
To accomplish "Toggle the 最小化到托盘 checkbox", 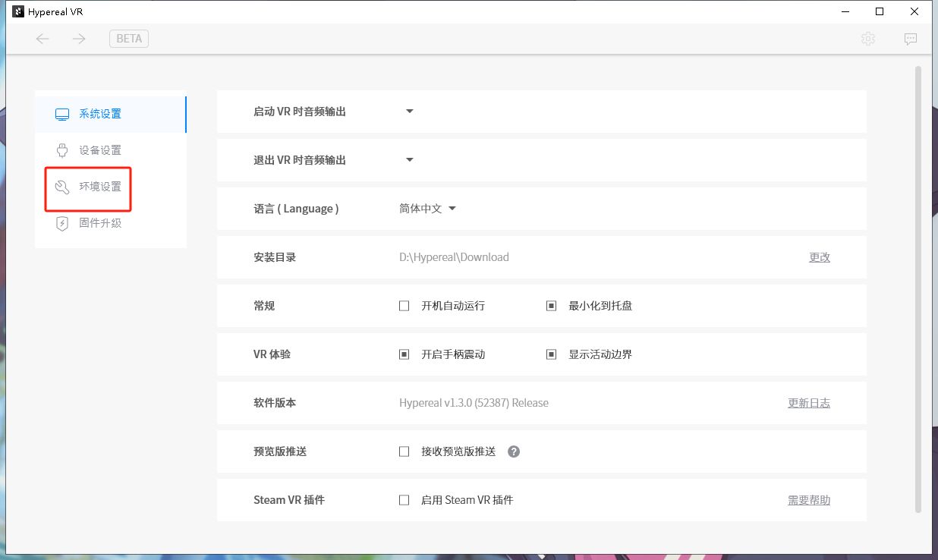I will 552,306.
